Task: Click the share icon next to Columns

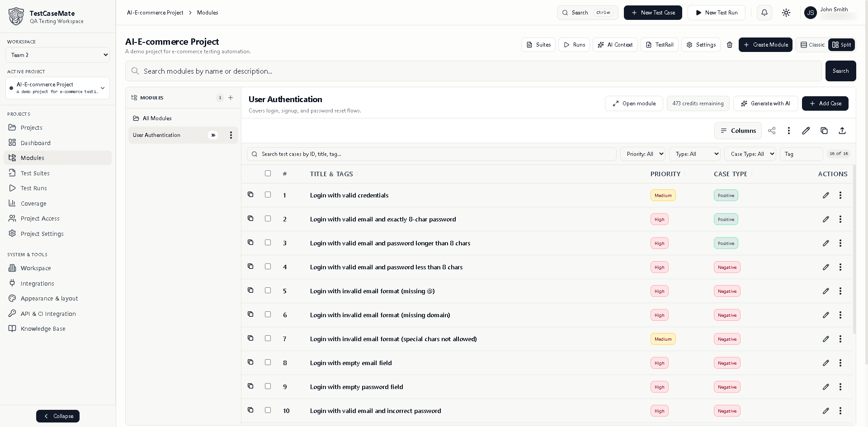Action: click(772, 131)
